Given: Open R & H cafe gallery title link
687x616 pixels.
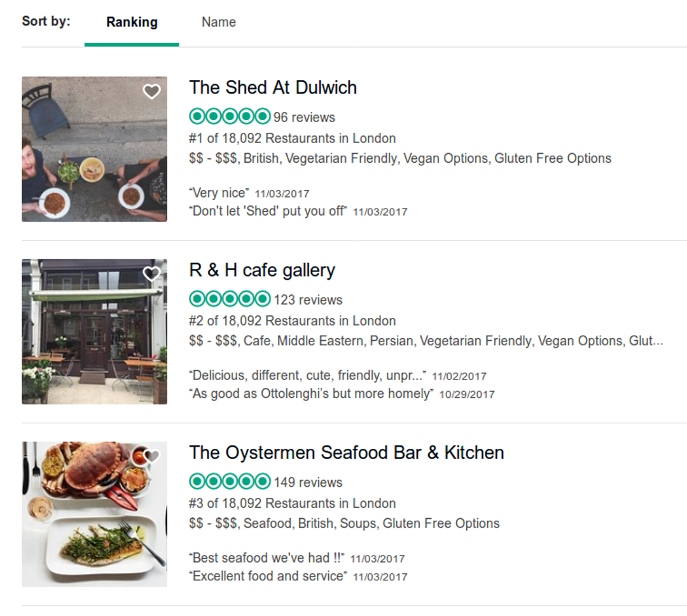Looking at the screenshot, I should (262, 270).
